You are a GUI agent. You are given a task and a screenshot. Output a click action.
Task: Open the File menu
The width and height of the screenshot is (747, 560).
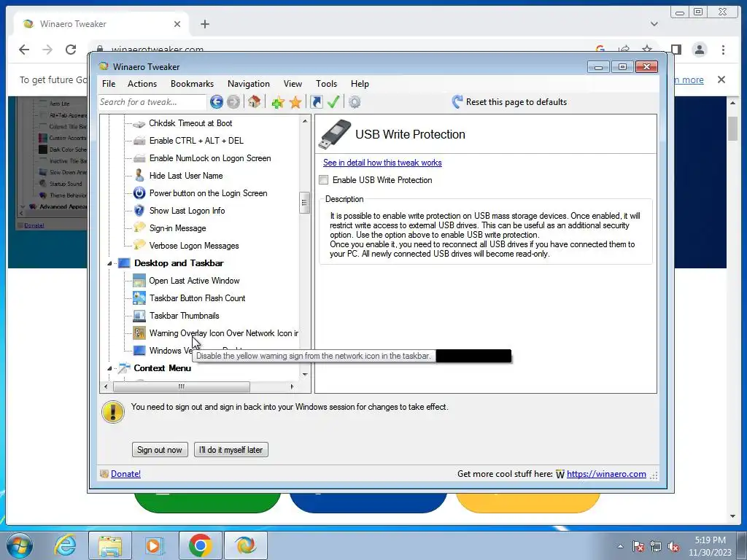coord(109,84)
